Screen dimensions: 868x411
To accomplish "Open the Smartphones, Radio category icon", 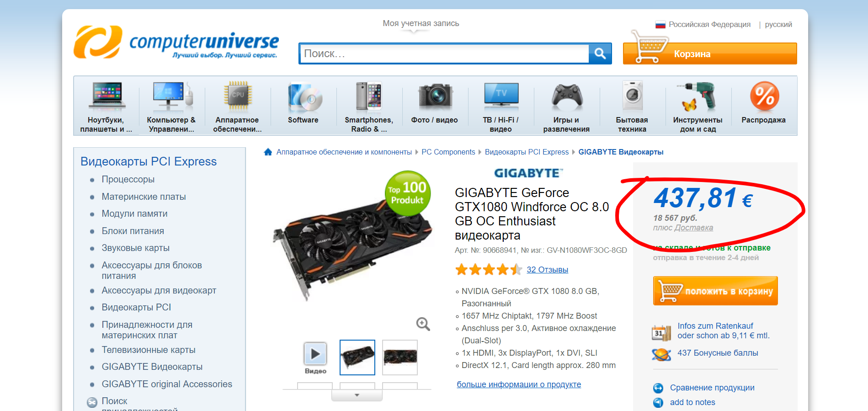I will click(x=369, y=96).
